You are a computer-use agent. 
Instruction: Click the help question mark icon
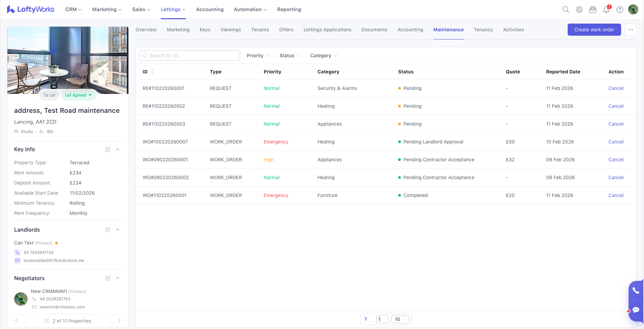[619, 10]
